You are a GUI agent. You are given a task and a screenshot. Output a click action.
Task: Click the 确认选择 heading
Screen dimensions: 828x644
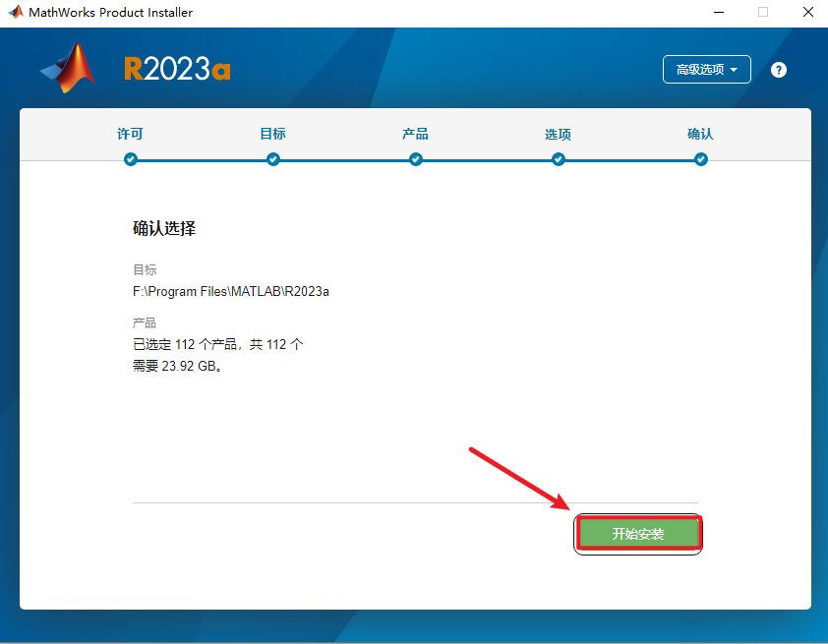click(164, 228)
